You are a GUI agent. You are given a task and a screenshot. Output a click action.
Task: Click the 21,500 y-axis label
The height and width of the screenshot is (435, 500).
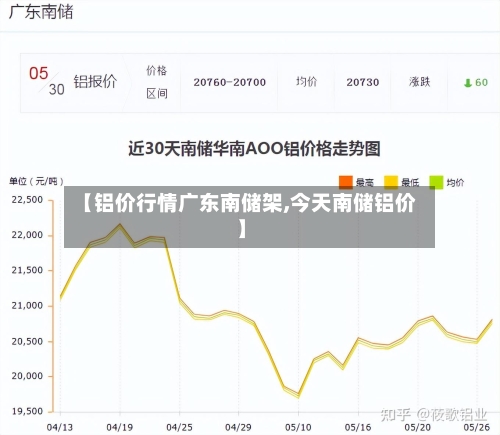click(27, 270)
